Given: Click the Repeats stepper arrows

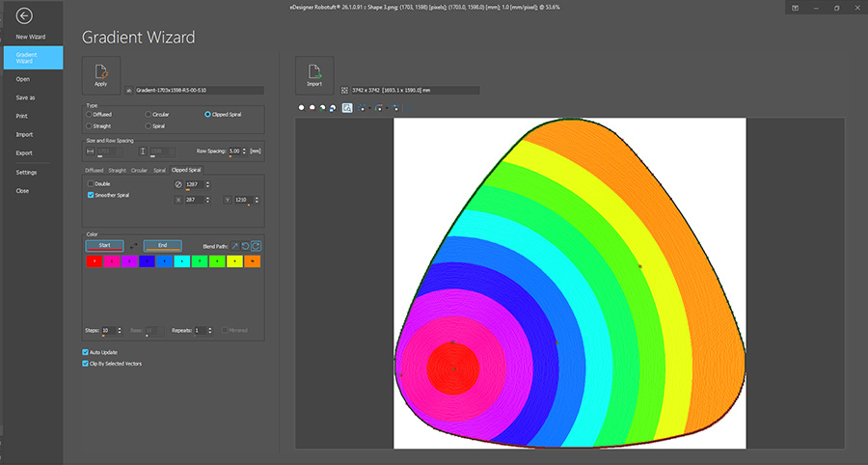Looking at the screenshot, I should pyautogui.click(x=209, y=331).
